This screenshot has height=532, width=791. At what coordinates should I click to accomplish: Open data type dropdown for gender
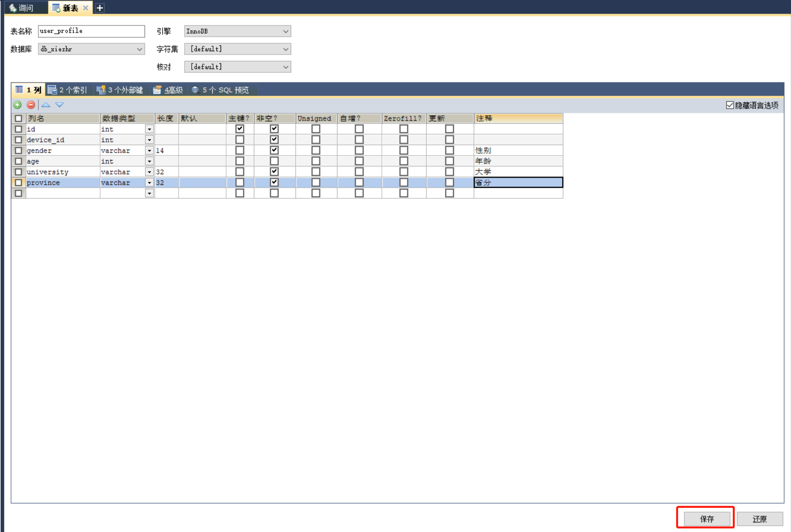[149, 151]
